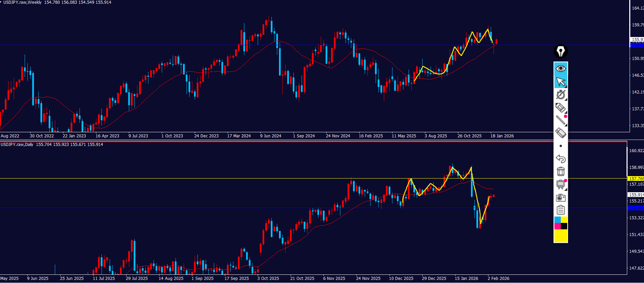644x283 pixels.
Task: Clear all drawings with the trash icon
Action: click(560, 171)
